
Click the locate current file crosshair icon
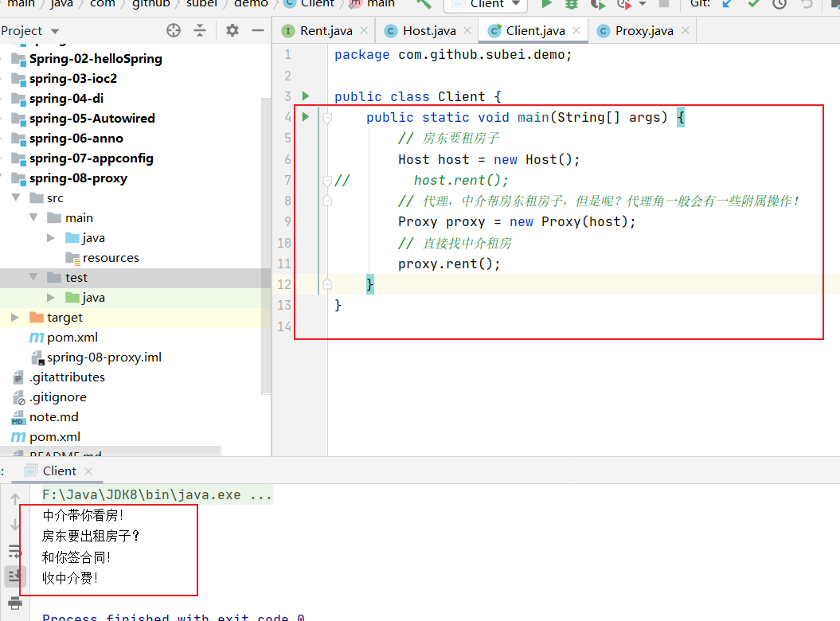coord(174,30)
